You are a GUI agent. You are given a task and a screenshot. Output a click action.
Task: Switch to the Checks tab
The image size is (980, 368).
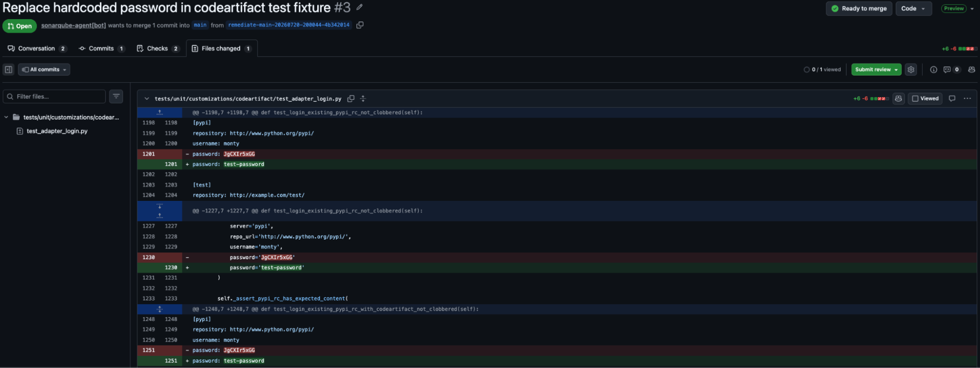tap(158, 49)
